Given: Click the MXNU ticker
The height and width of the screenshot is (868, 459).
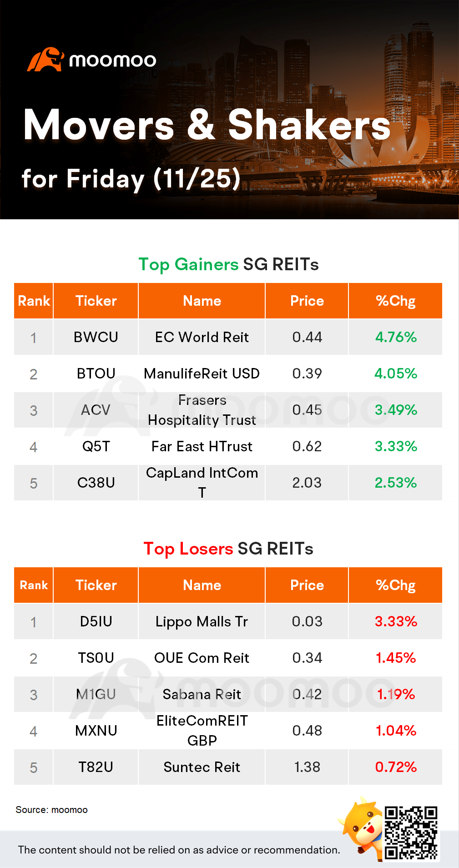Looking at the screenshot, I should coord(96,731).
